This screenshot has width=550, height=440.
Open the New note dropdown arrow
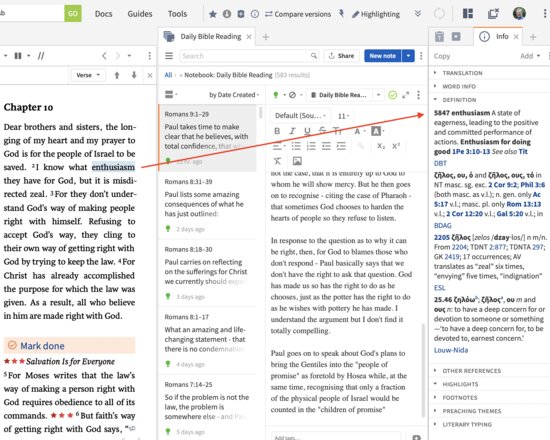[408, 56]
